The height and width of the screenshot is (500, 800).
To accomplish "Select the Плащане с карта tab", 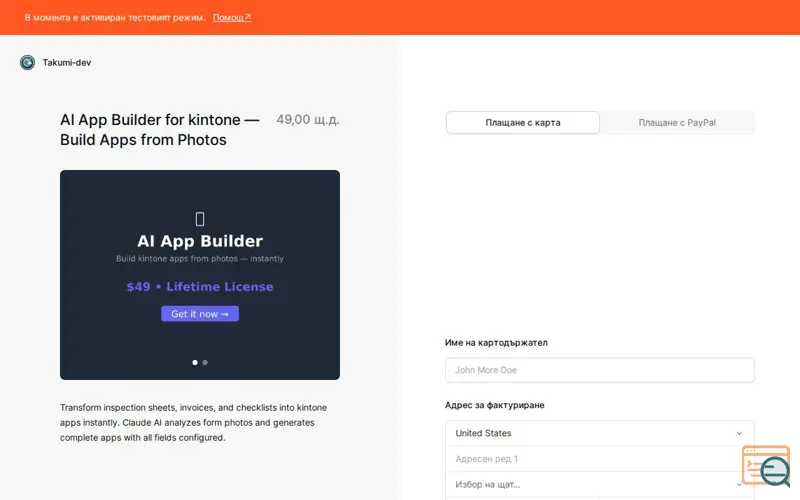I will [x=522, y=122].
